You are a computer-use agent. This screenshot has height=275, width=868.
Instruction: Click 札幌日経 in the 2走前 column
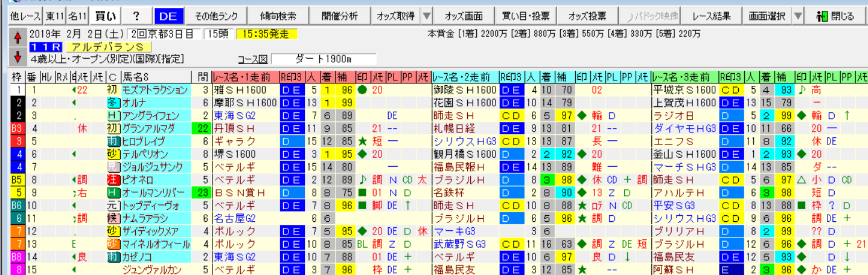click(x=465, y=128)
